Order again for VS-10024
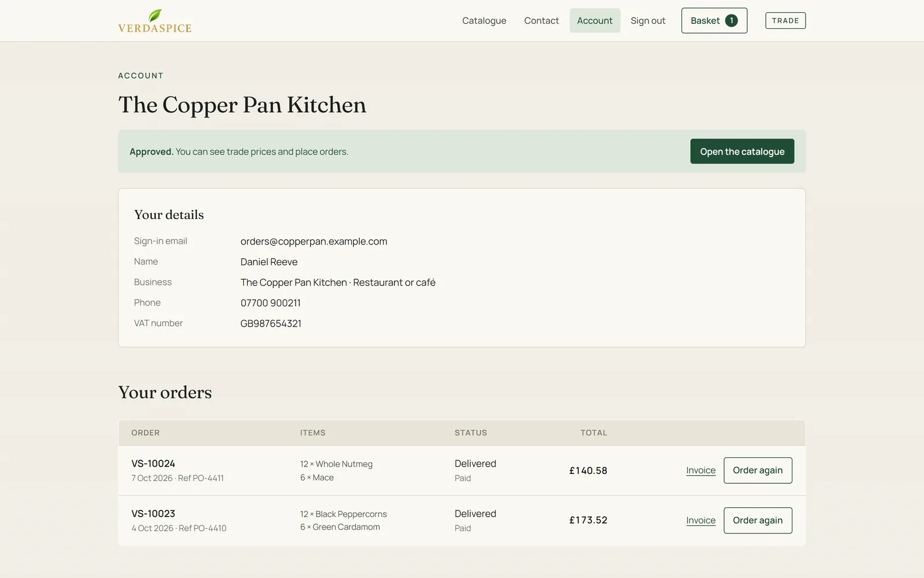924x578 pixels. click(758, 470)
